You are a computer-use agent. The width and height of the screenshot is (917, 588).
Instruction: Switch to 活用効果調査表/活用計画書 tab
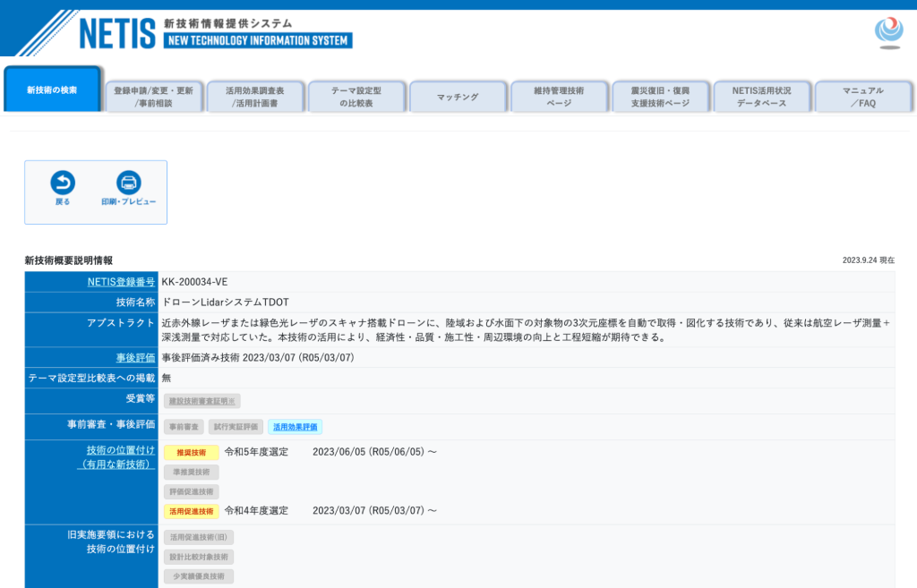click(255, 97)
